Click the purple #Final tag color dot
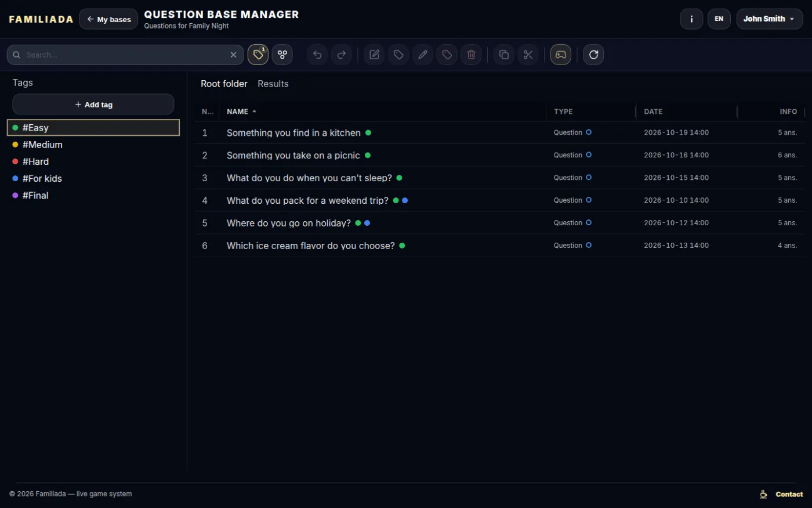Image resolution: width=812 pixels, height=508 pixels. pyautogui.click(x=16, y=196)
